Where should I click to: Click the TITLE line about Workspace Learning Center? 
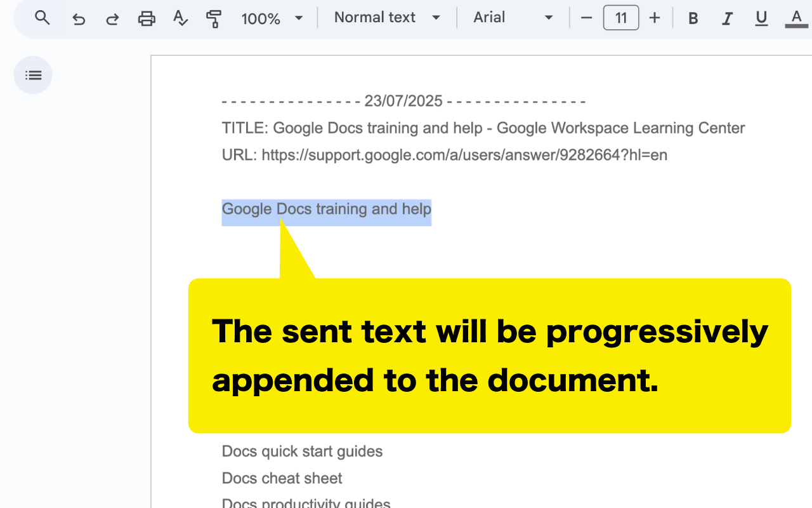click(483, 128)
